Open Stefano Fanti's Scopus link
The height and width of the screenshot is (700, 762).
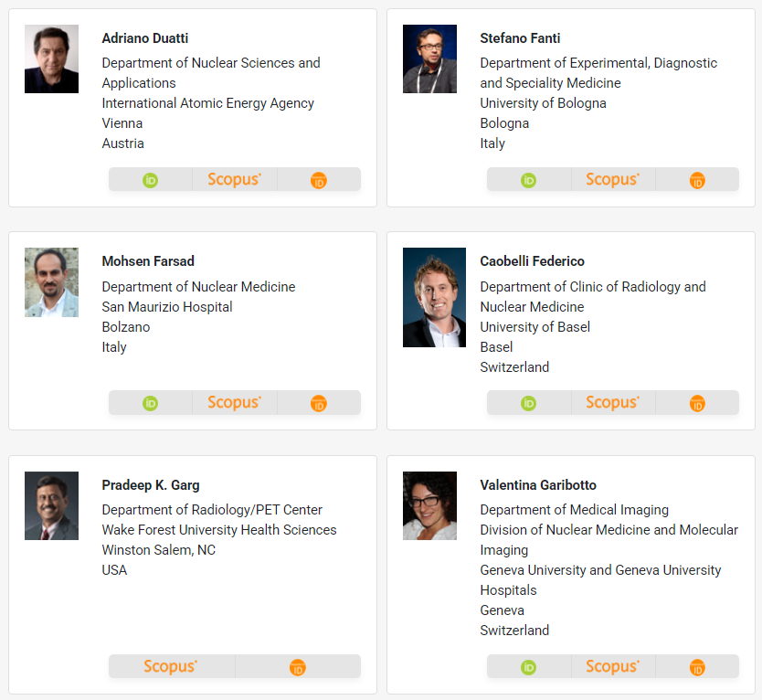pyautogui.click(x=613, y=179)
